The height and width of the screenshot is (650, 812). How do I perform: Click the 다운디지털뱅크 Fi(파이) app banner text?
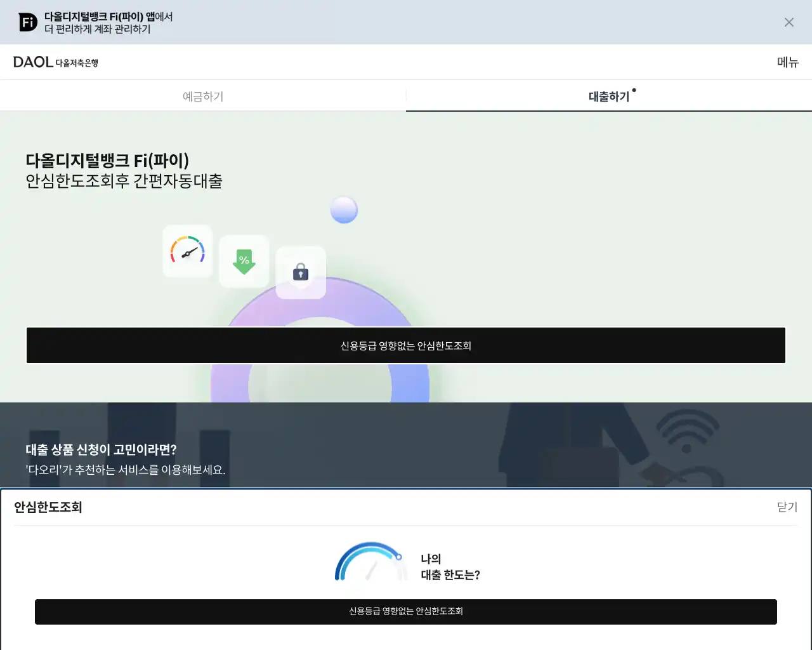click(108, 23)
